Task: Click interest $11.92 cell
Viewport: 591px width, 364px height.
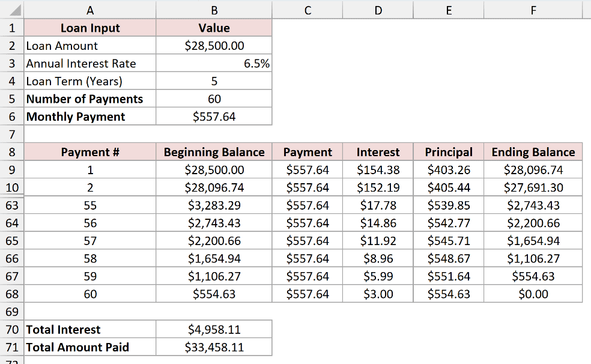Action: (378, 240)
